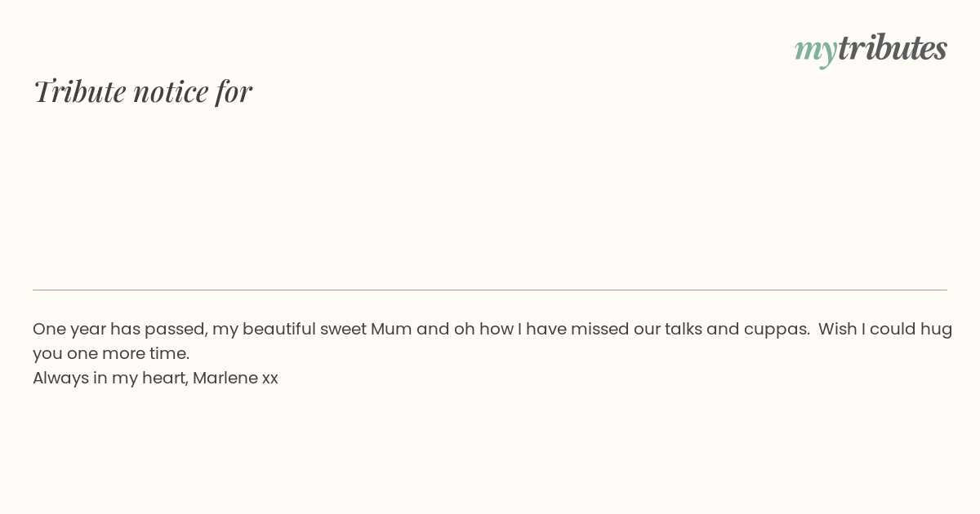Click the line "you one more time."
The image size is (980, 514).
click(111, 354)
